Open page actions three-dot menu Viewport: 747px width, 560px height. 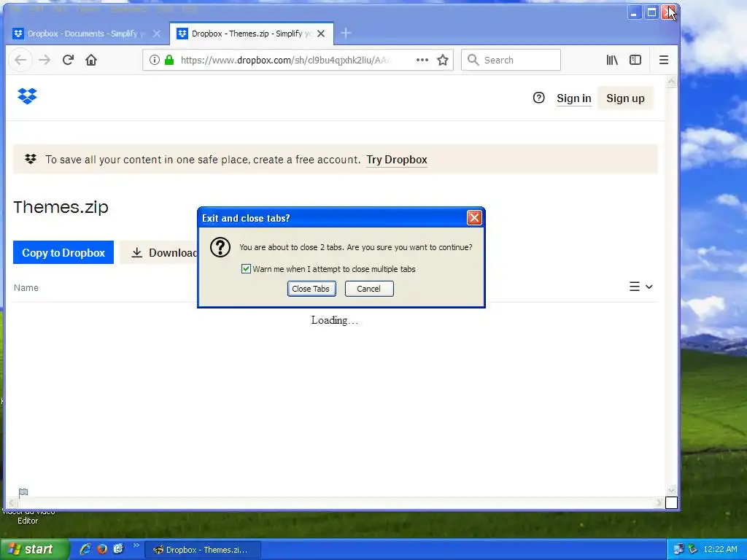point(422,60)
